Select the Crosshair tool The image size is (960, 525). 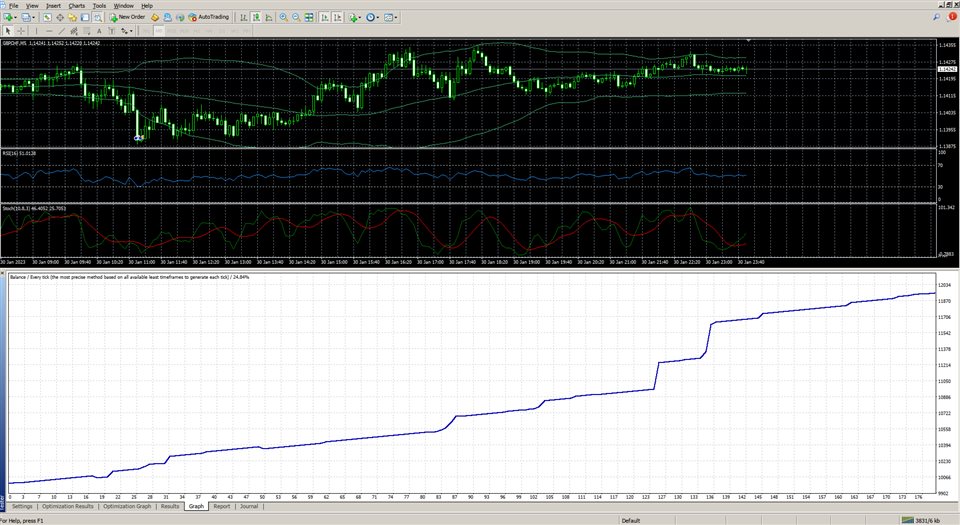click(x=21, y=31)
